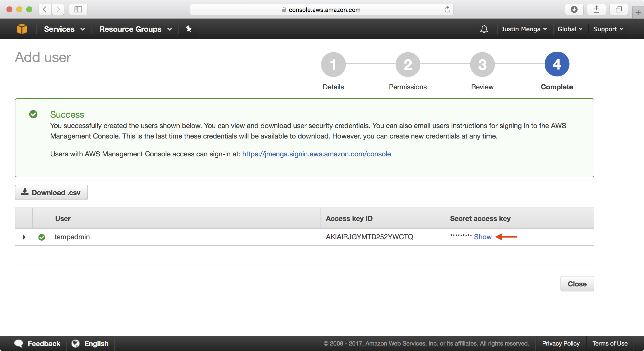Click the Success checkmark icon
Image resolution: width=644 pixels, height=351 pixels.
click(33, 114)
